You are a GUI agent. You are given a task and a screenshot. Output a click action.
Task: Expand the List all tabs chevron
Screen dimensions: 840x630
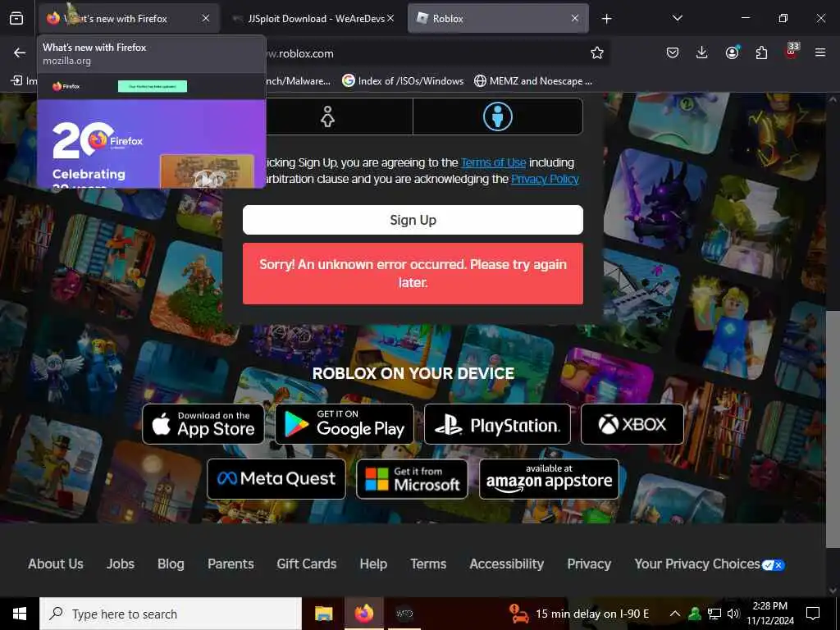point(677,18)
